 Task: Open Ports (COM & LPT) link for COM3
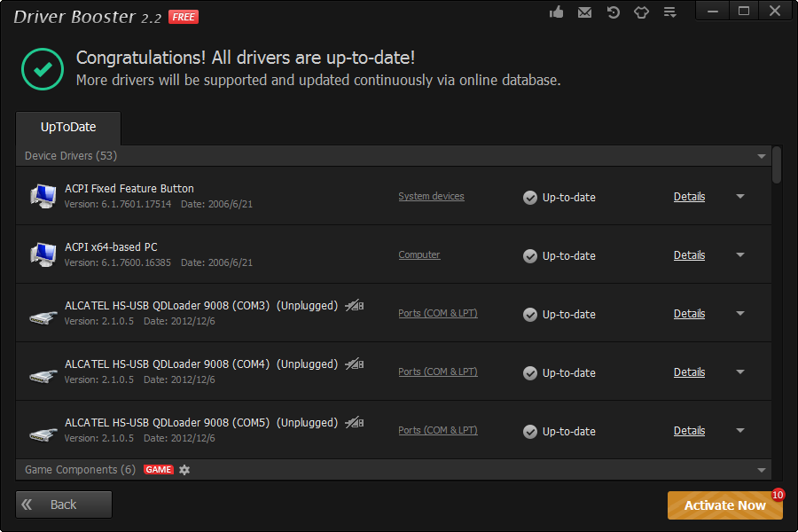pyautogui.click(x=438, y=314)
